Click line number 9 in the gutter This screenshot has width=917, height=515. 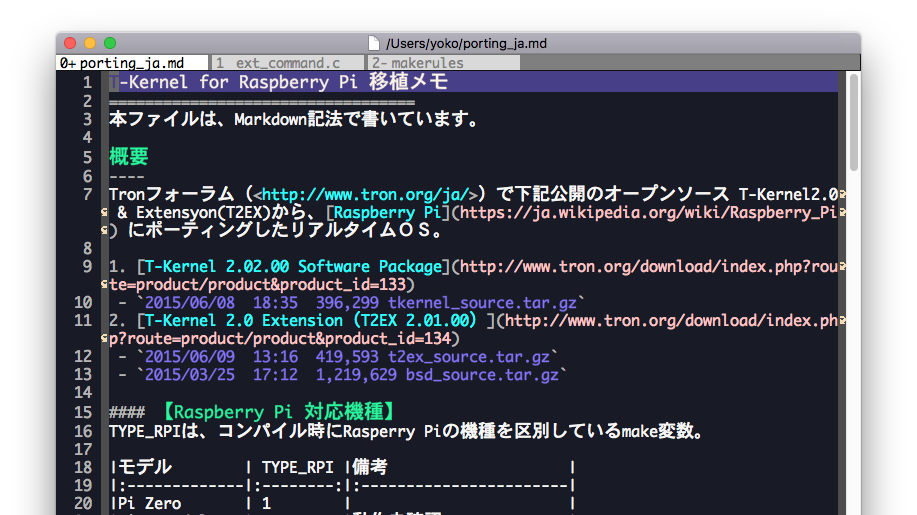pos(87,267)
